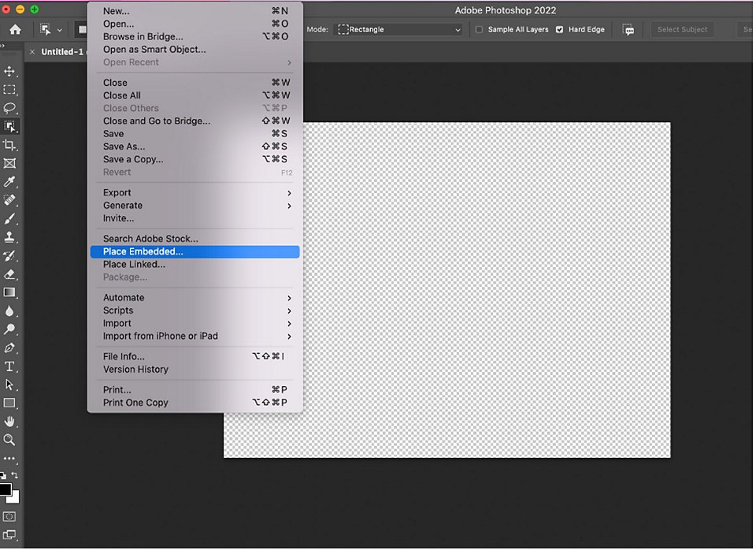Enable the Sample All Layers checkbox
The width and height of the screenshot is (756, 550).
click(x=479, y=29)
